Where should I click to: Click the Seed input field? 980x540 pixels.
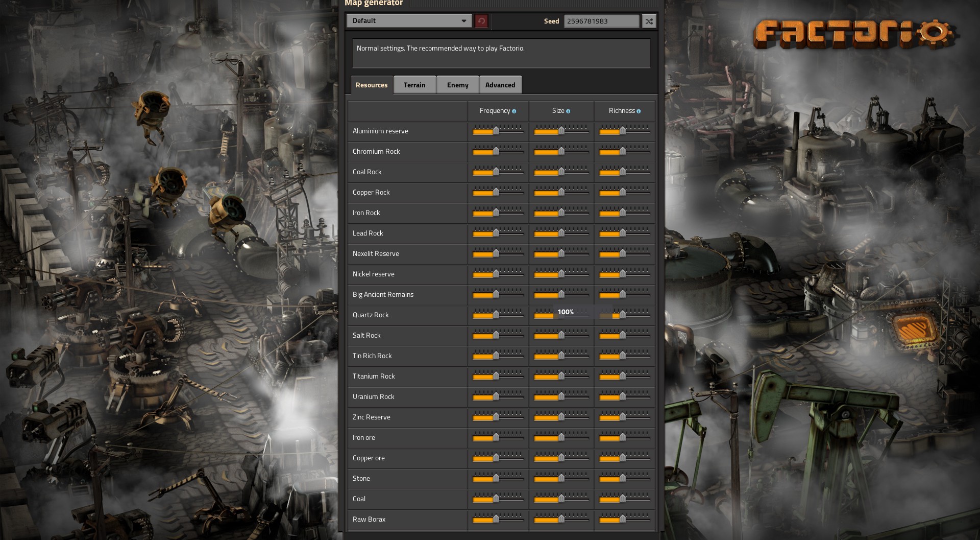pyautogui.click(x=601, y=21)
